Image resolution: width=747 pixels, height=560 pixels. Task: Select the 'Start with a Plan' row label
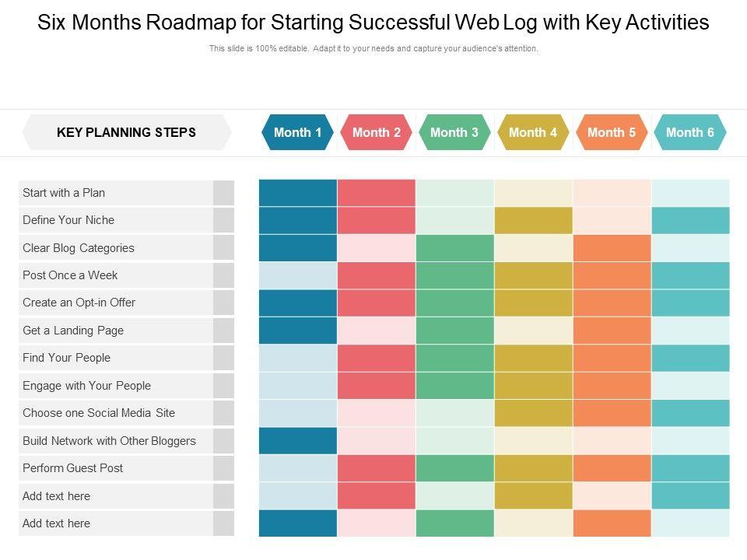coord(64,193)
